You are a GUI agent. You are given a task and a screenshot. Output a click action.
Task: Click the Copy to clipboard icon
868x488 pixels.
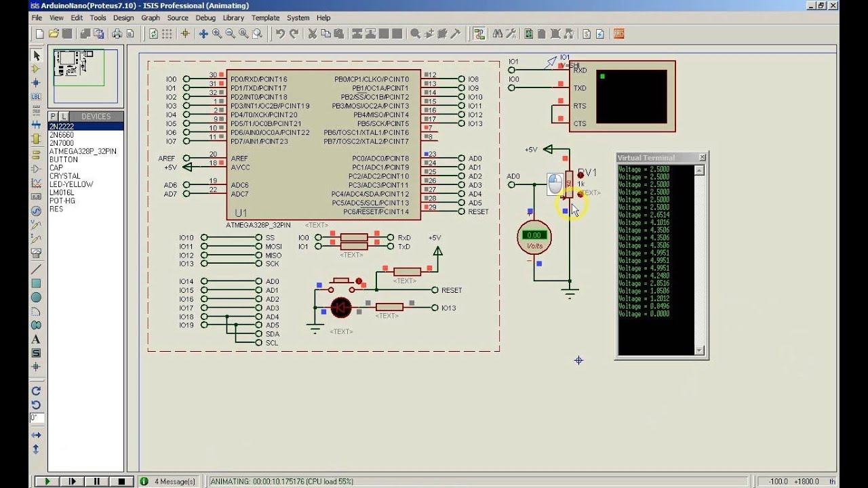point(325,33)
